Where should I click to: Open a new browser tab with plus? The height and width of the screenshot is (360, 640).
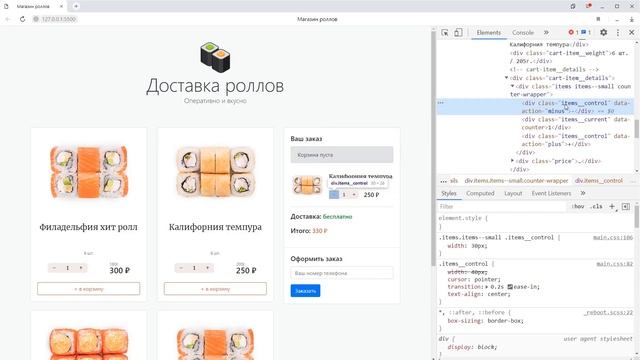(76, 6)
